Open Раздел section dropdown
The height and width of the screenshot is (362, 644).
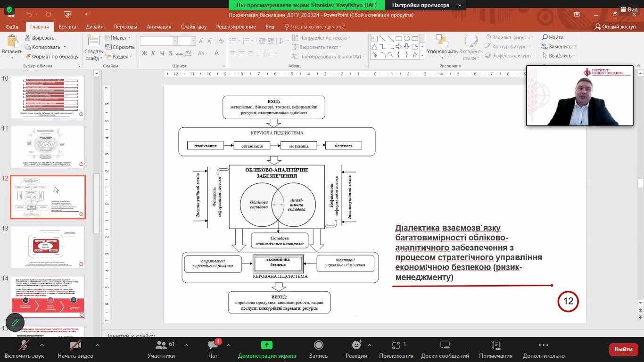(x=118, y=57)
